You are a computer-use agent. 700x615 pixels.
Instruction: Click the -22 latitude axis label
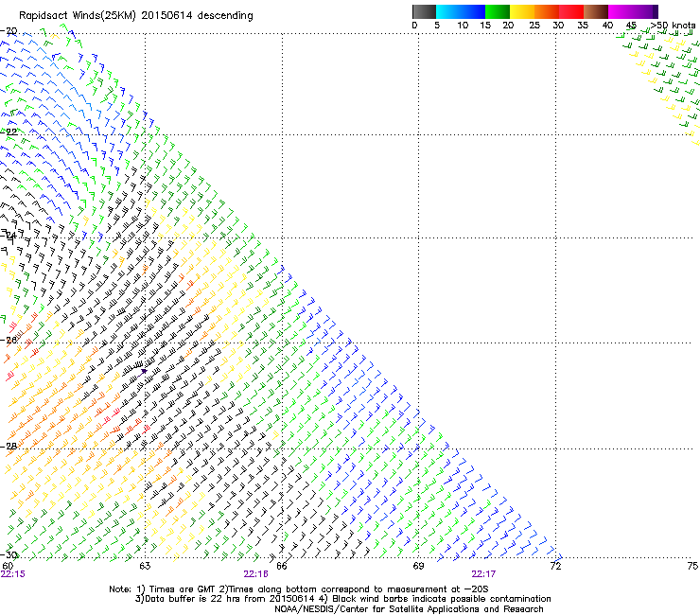tap(9, 132)
